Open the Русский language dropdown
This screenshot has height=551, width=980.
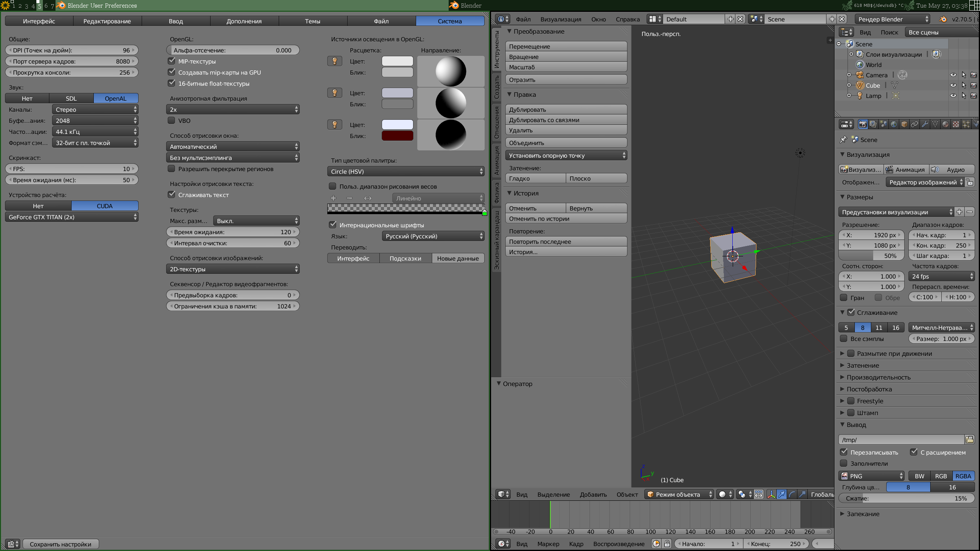(x=433, y=236)
